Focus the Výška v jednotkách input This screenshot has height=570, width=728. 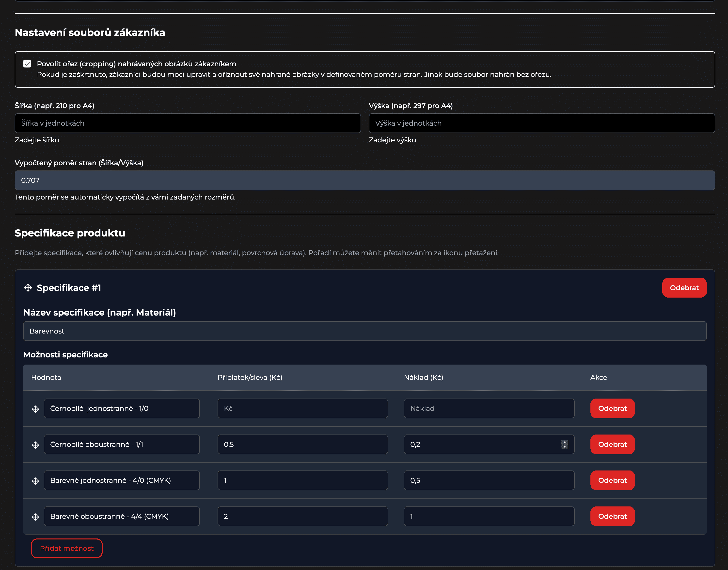(x=542, y=123)
